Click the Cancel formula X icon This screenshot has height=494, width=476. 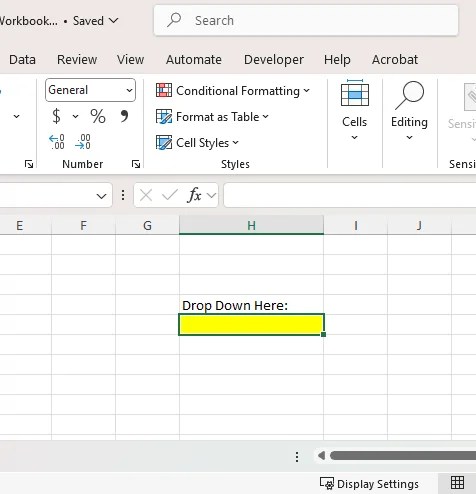pos(146,195)
